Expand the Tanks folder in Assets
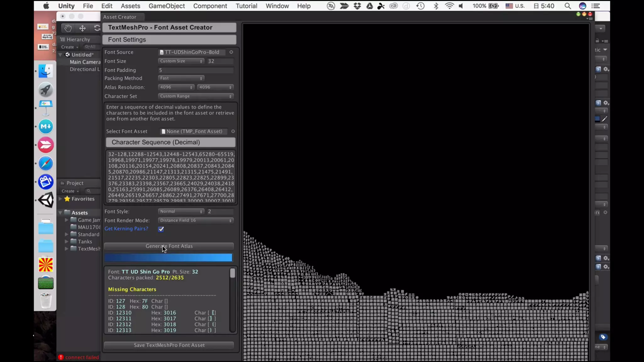 [66, 242]
